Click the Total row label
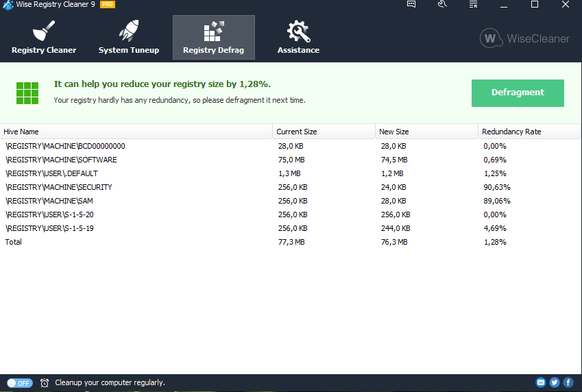 [x=13, y=242]
